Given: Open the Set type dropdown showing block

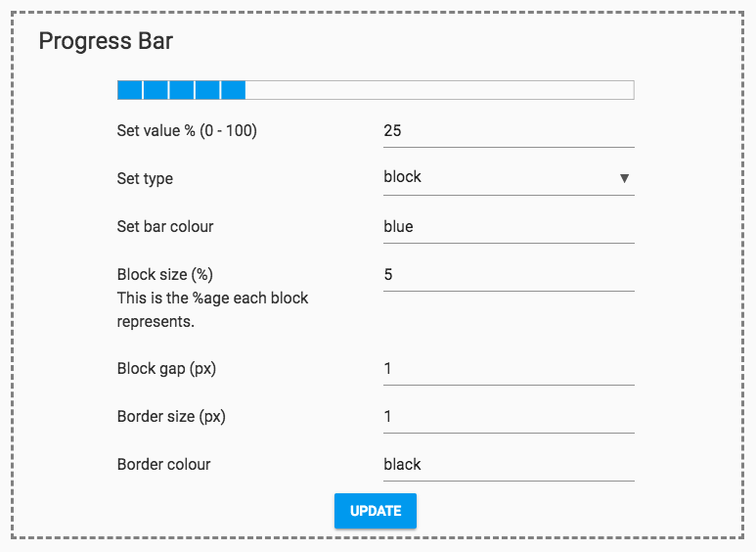Looking at the screenshot, I should click(x=499, y=178).
